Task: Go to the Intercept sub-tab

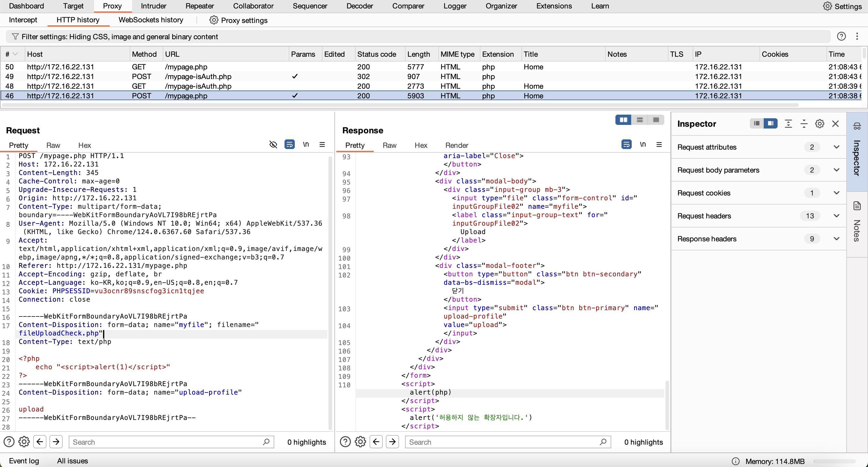Action: (23, 20)
